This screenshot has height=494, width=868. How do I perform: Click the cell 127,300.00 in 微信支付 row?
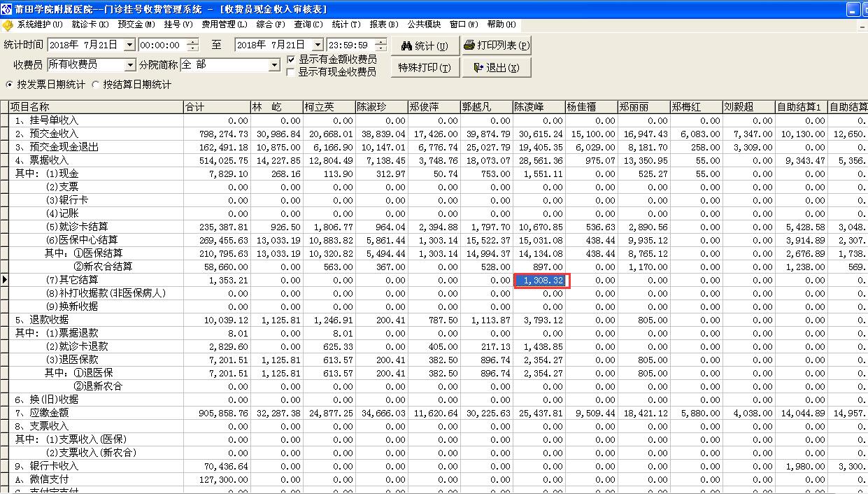click(217, 479)
